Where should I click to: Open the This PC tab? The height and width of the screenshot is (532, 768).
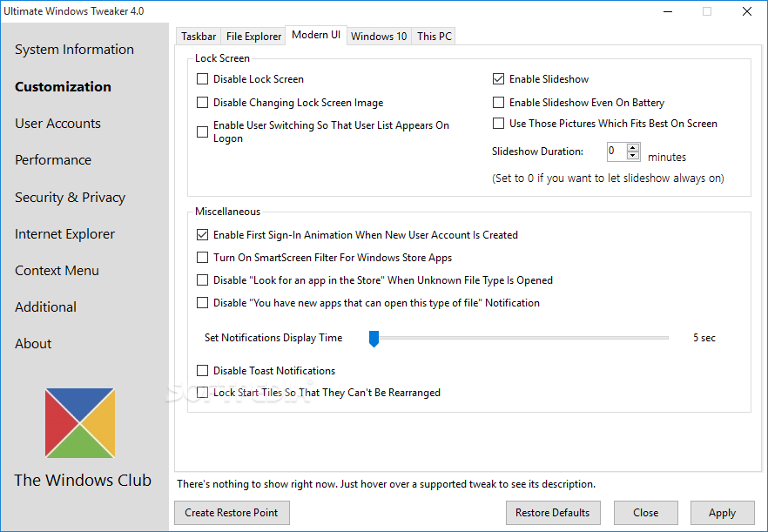(434, 37)
